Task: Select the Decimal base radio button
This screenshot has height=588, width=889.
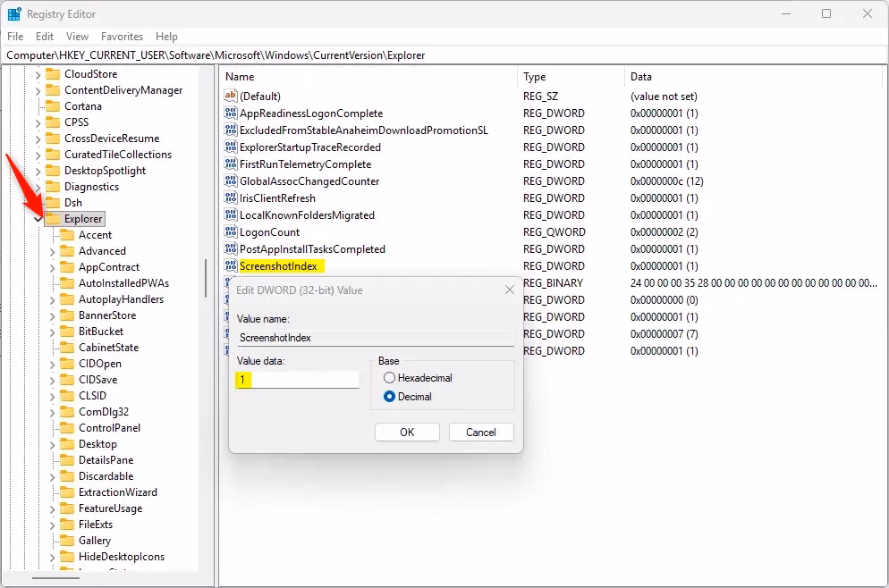Action: coord(389,397)
